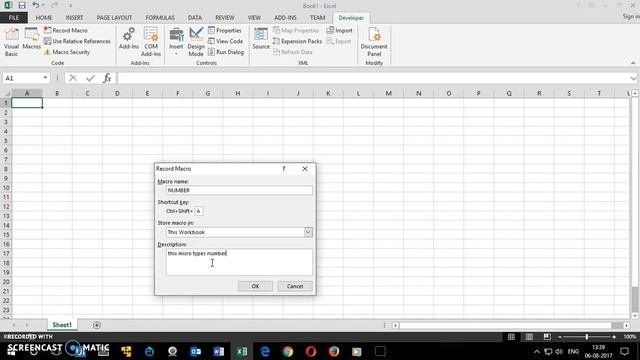This screenshot has height=360, width=640.
Task: Open Outlook from the taskbar
Action: tap(196, 351)
